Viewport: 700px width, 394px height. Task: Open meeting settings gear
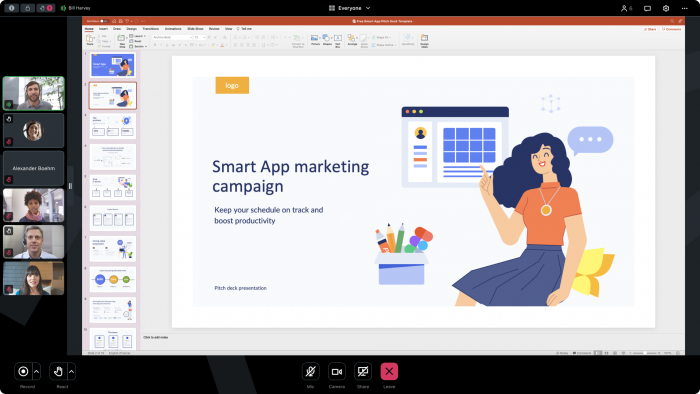666,8
